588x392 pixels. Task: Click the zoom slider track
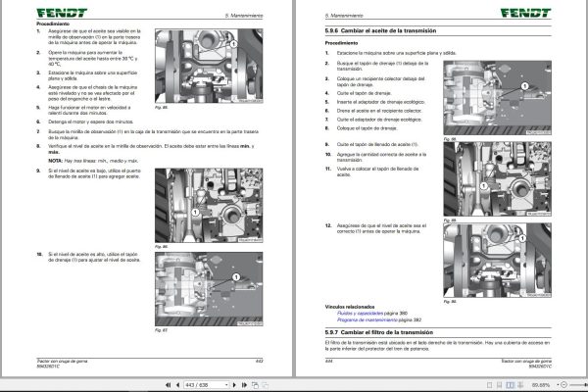(578, 385)
